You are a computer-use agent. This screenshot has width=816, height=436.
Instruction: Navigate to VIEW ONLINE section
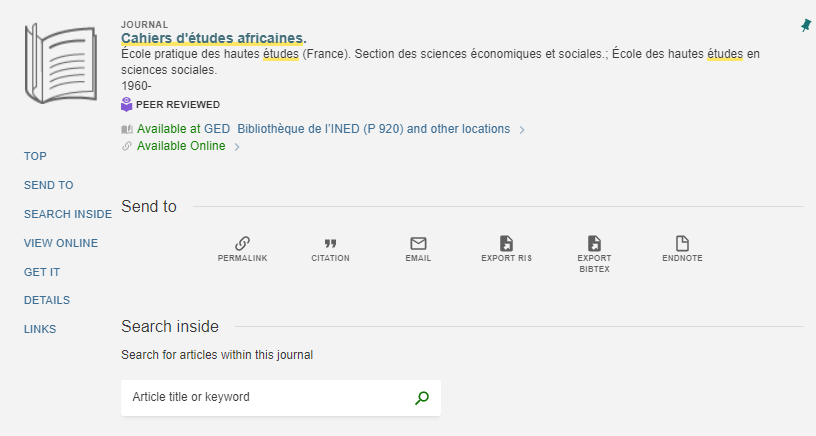(x=61, y=243)
